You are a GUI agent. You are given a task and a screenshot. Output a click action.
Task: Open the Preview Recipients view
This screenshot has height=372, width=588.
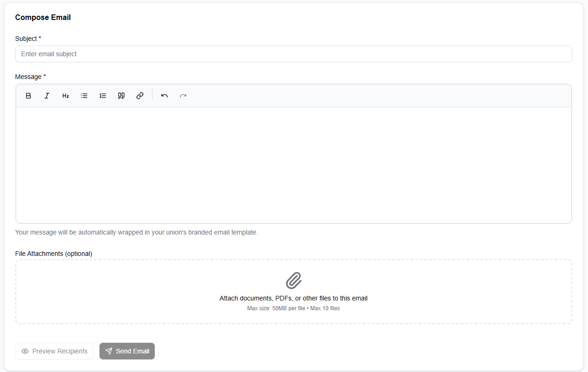coord(54,351)
